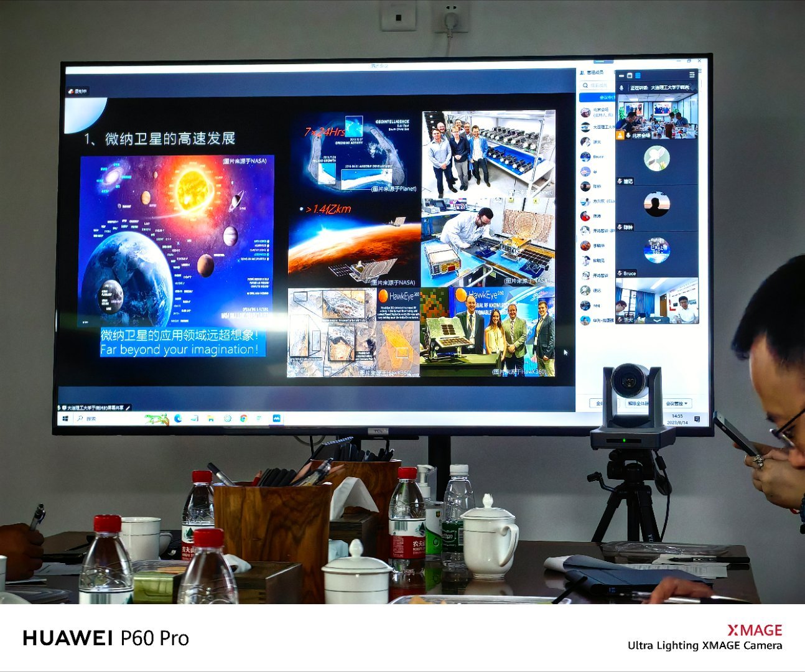Click the Tencent Meeting taskbar icon

pos(277,418)
